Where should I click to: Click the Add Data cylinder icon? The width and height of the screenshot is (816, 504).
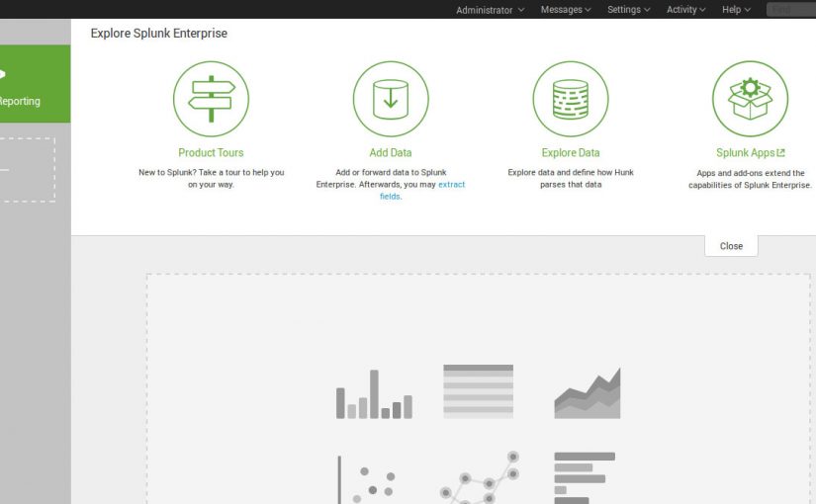391,99
